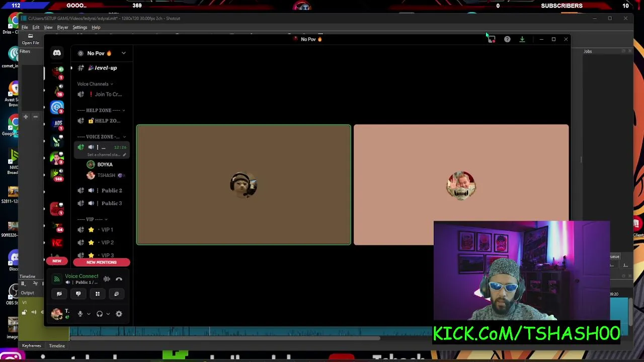Open the Shotcut Player menu

[62, 27]
